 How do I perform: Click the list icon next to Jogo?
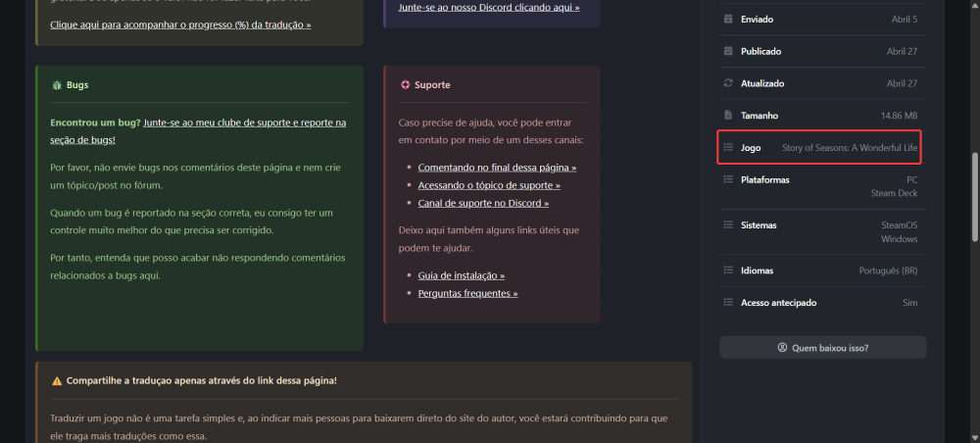(727, 147)
